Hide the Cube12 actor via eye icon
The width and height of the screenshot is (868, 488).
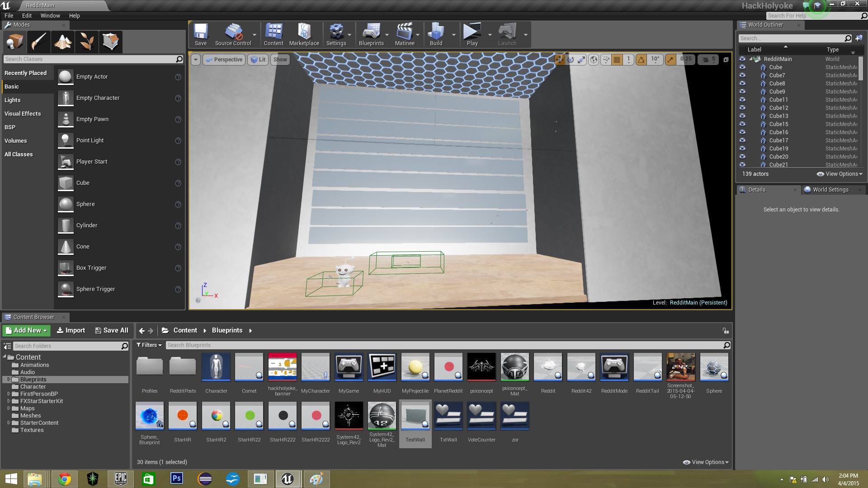742,108
